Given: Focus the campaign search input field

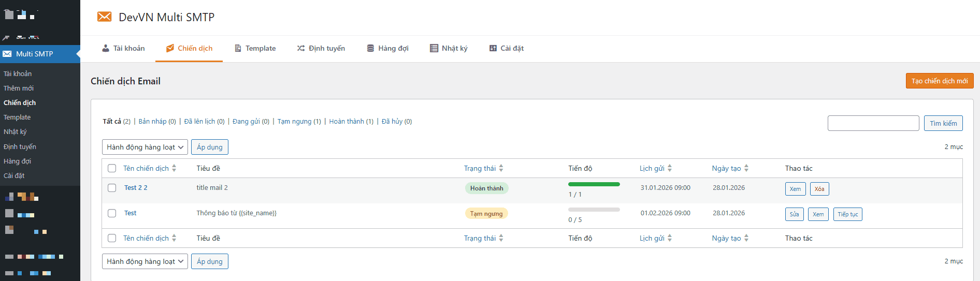Looking at the screenshot, I should (x=873, y=123).
